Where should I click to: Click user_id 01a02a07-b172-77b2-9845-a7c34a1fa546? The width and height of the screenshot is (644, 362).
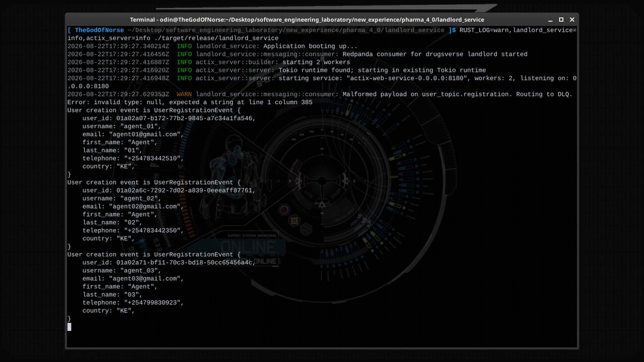coord(186,119)
